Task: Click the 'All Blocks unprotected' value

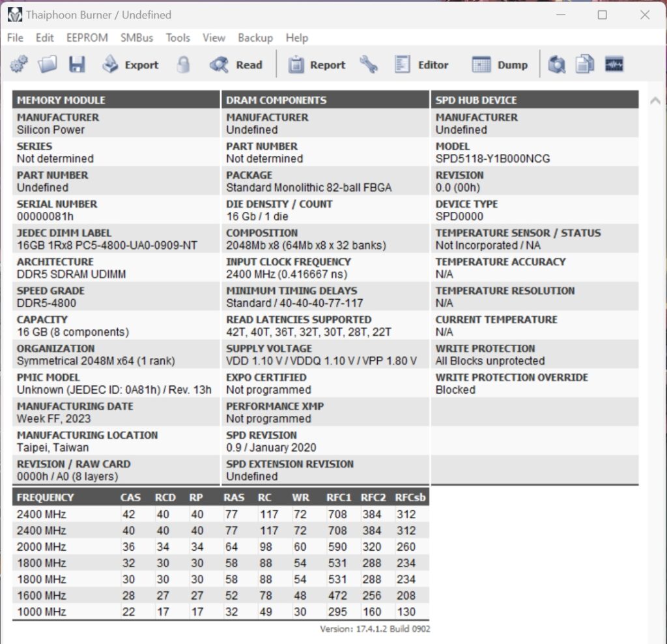Action: click(490, 361)
